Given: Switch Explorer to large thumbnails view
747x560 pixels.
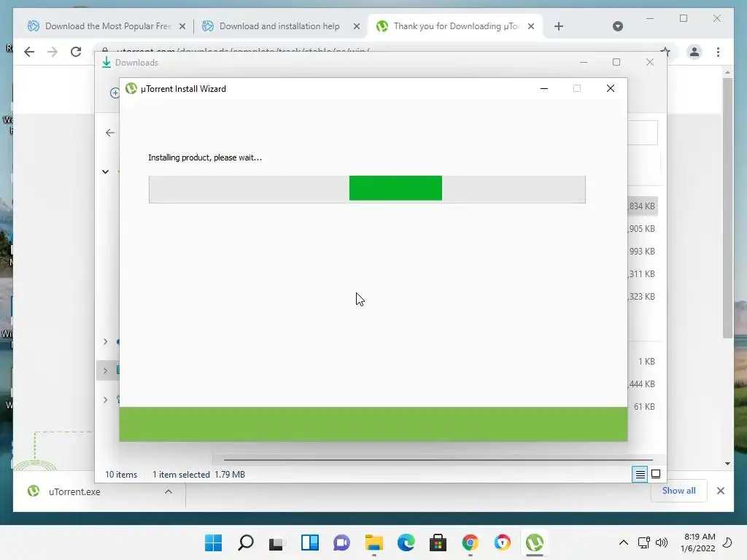Looking at the screenshot, I should (656, 474).
